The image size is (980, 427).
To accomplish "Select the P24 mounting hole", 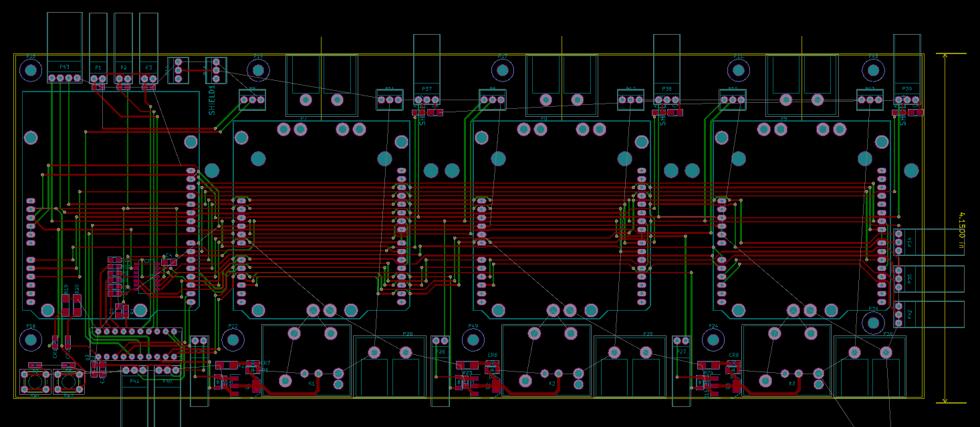I will point(713,339).
